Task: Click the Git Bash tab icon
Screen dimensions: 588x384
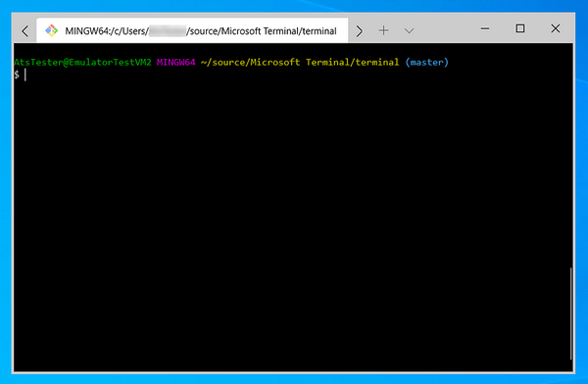Action: 51,30
